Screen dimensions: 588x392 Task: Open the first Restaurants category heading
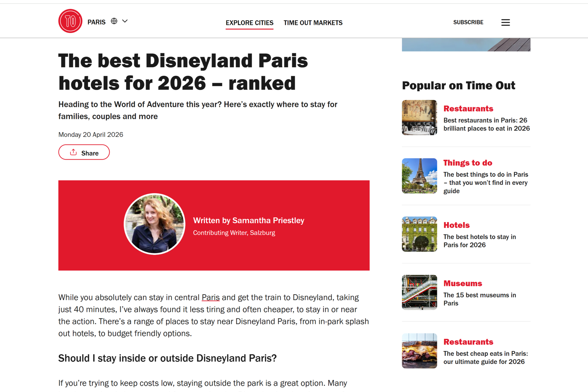click(x=468, y=109)
